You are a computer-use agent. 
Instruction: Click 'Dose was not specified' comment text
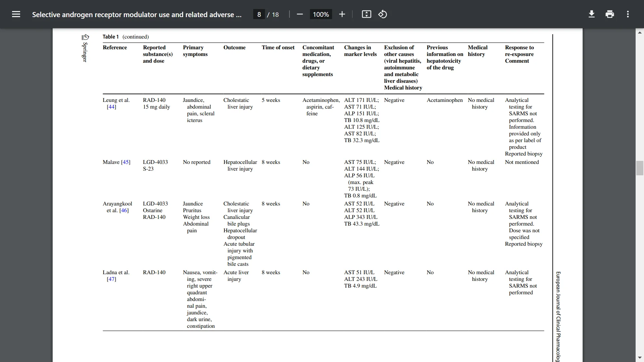524,234
